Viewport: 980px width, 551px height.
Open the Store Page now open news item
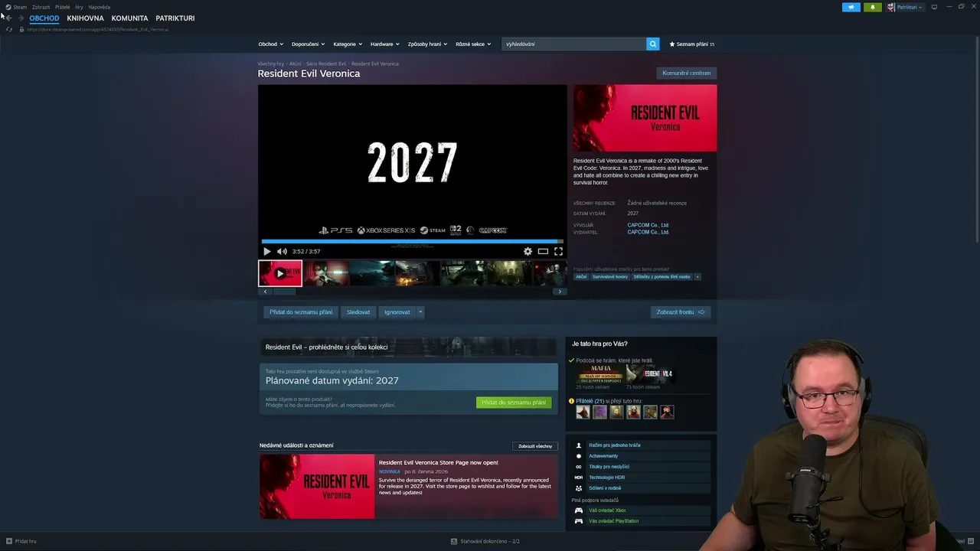(x=409, y=487)
